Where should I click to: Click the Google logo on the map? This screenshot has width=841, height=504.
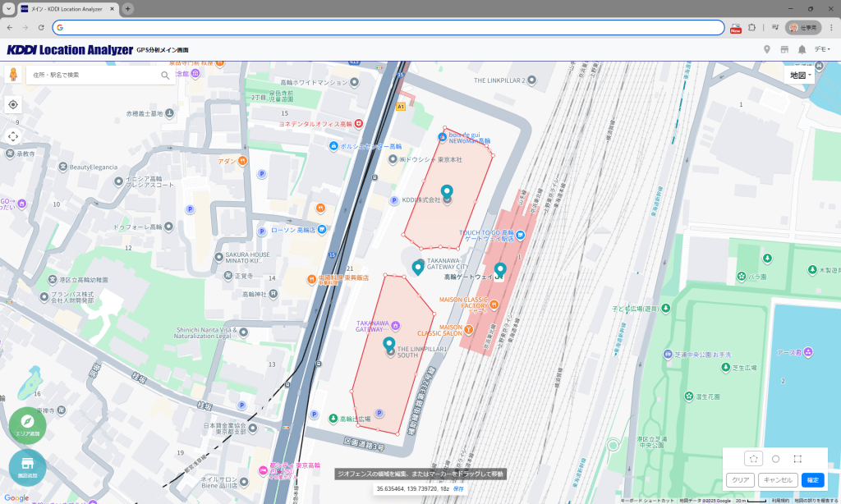16,498
